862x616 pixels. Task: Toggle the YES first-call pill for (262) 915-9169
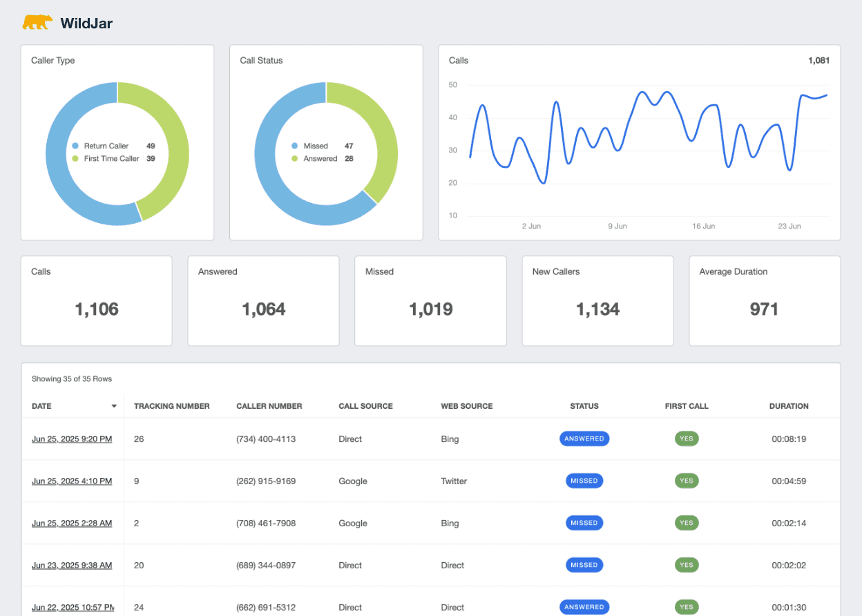pos(687,481)
